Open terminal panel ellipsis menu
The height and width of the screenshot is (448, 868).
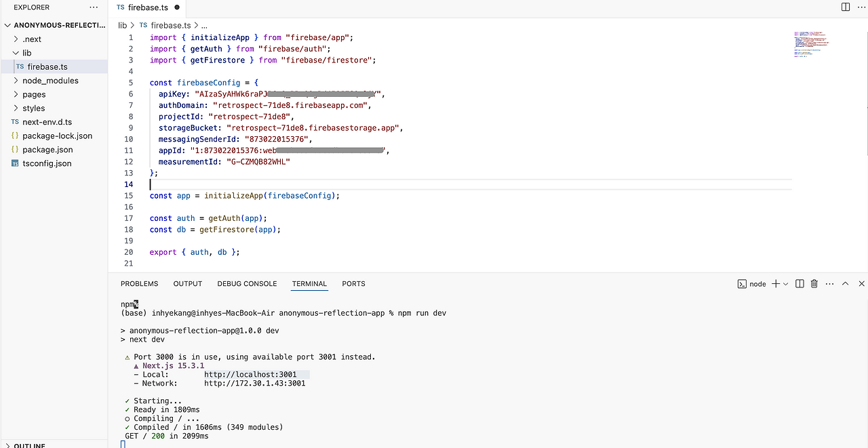[829, 284]
